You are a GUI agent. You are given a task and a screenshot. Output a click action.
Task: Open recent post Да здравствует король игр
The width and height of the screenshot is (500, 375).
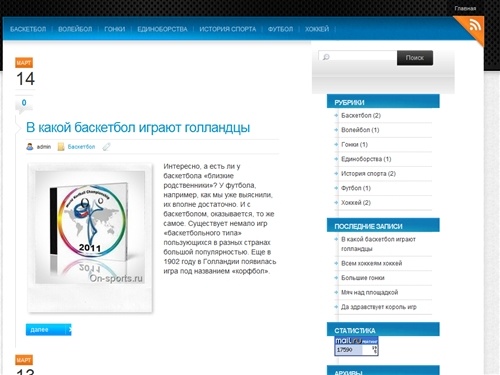[379, 307]
